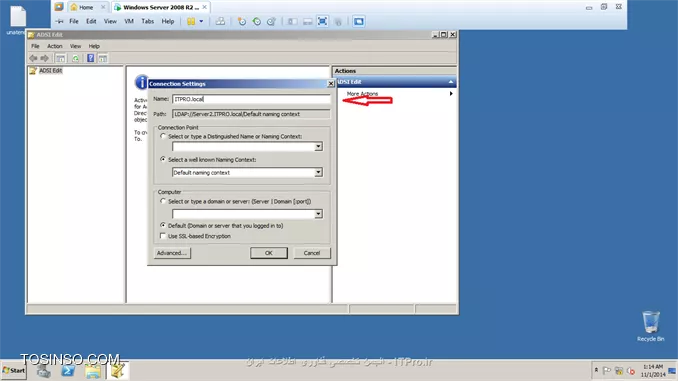
Task: Enable Use SSL-based Encryption checkbox
Action: (163, 236)
